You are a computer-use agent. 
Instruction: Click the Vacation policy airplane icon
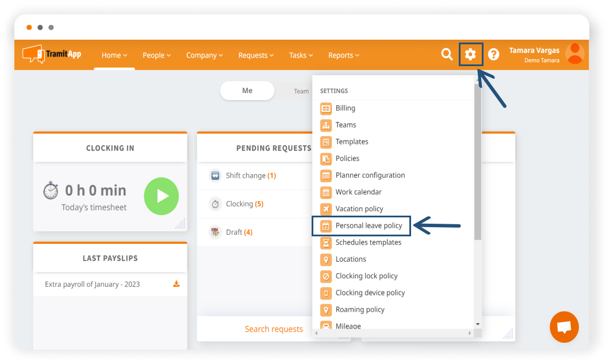(326, 209)
